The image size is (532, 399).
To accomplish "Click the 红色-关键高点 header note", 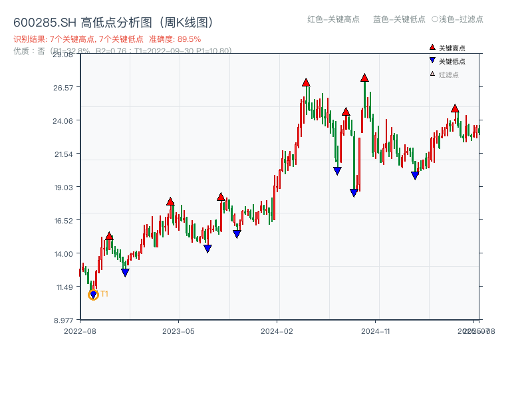I will click(x=333, y=19).
